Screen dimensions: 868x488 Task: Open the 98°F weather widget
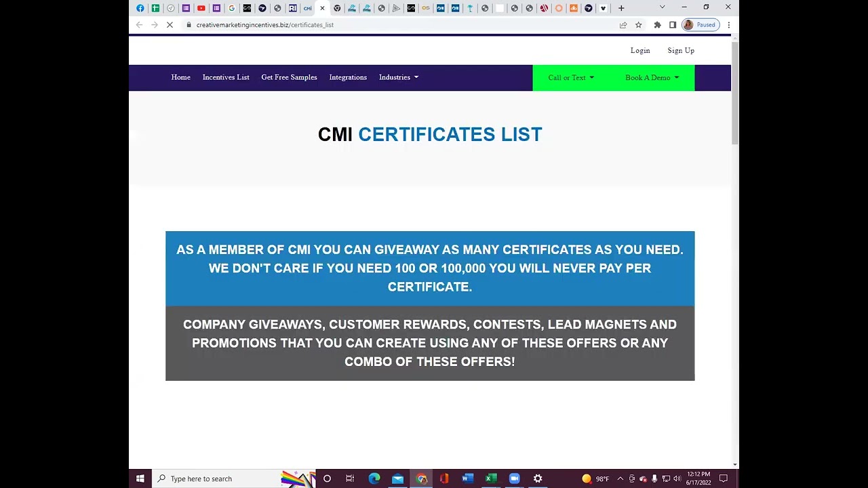[x=595, y=479]
